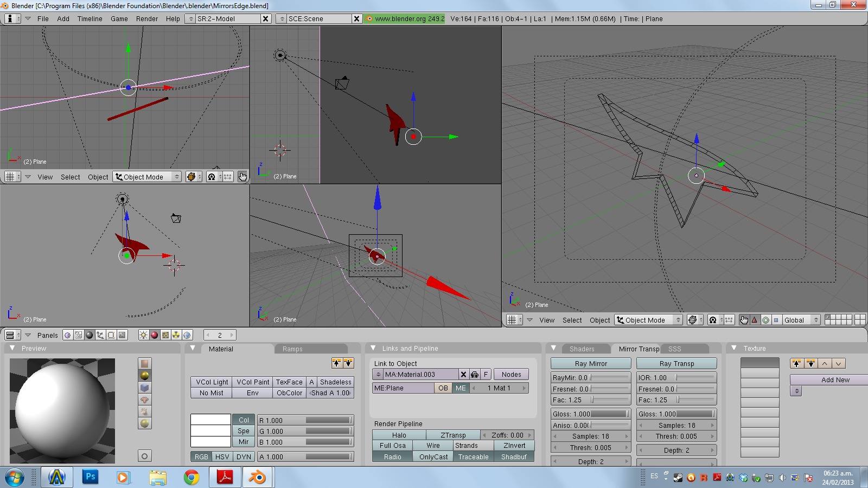Open the Script context buttons

pyautogui.click(x=79, y=335)
